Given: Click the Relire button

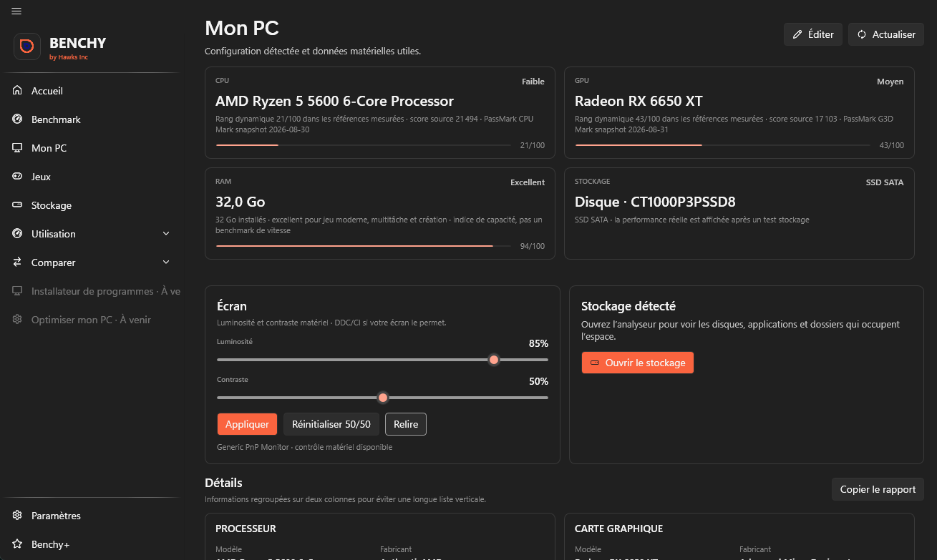Looking at the screenshot, I should coord(406,424).
